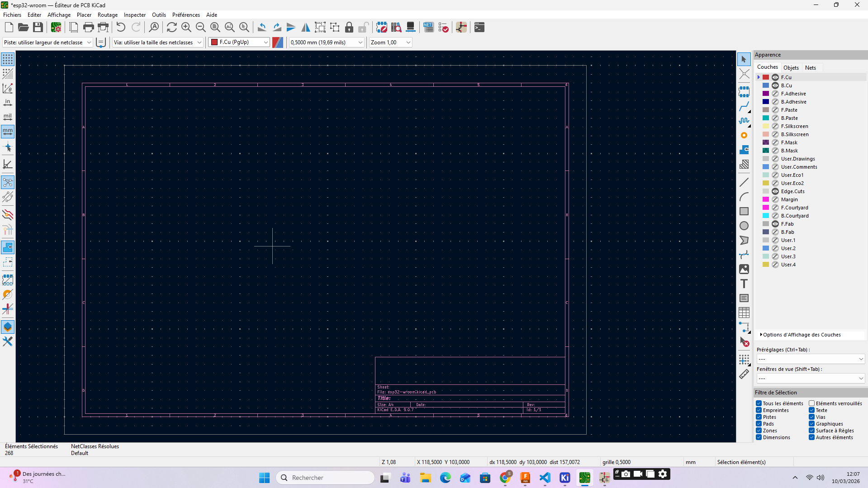This screenshot has height=488, width=868.
Task: Toggle grid display in left toolbar
Action: (8, 59)
